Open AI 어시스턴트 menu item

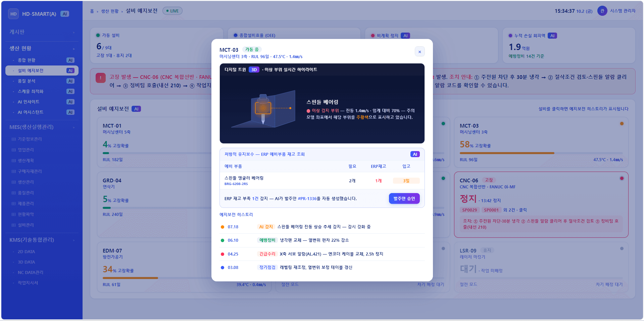point(42,112)
